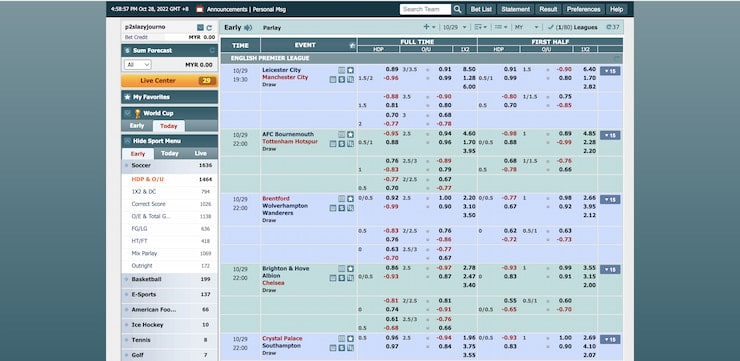Refresh the Sum Forecast panel
This screenshot has height=361, width=740.
tap(212, 50)
